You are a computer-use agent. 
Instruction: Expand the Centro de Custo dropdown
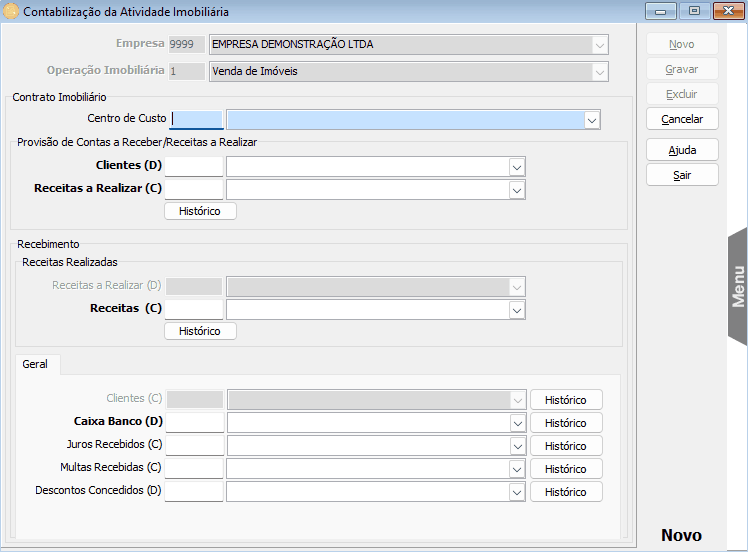click(592, 120)
